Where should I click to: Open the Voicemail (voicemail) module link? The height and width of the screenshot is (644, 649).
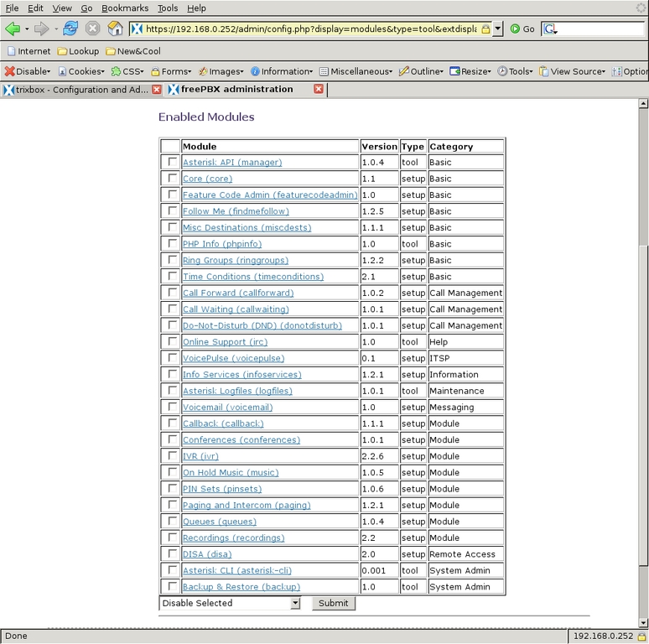coord(227,408)
